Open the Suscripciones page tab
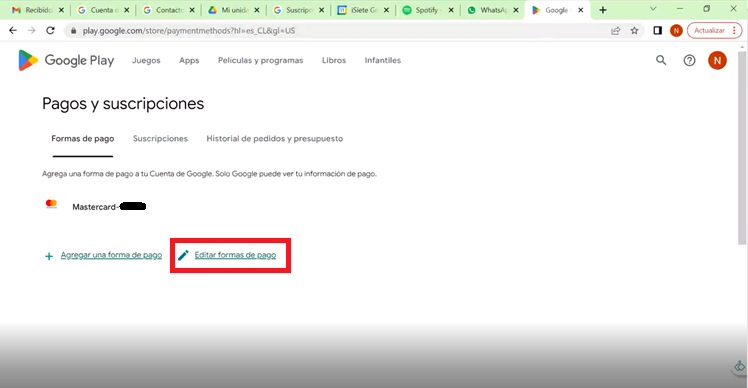 (160, 139)
